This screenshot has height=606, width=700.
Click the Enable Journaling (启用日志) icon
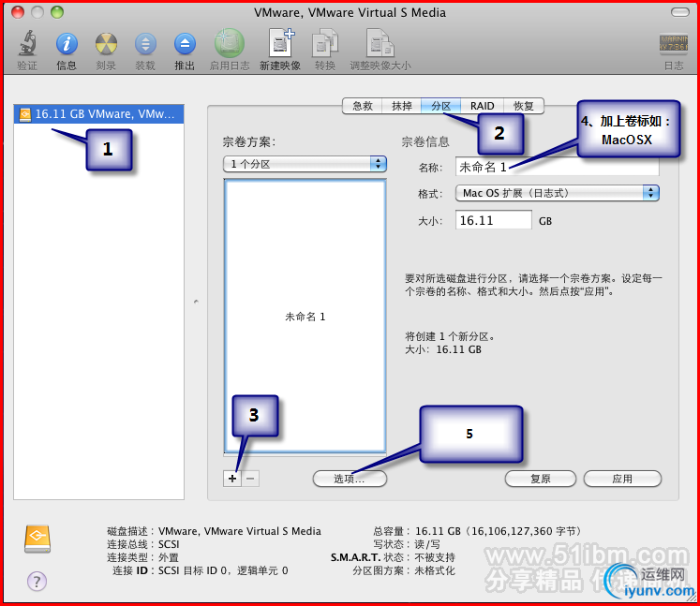click(x=229, y=43)
